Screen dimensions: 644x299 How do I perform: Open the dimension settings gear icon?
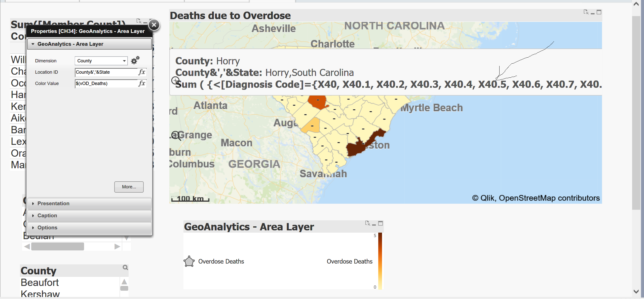tap(135, 60)
